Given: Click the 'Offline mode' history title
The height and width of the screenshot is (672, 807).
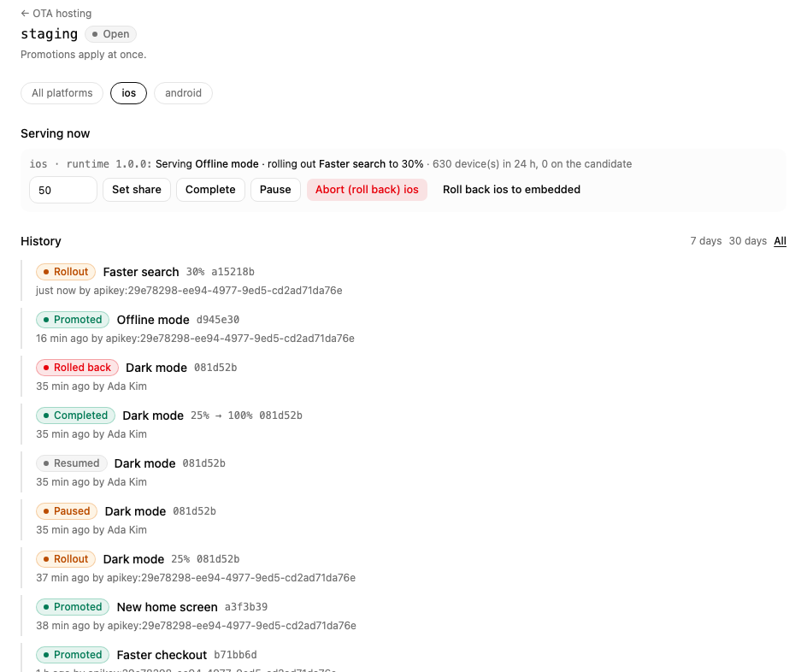Looking at the screenshot, I should pyautogui.click(x=153, y=320).
